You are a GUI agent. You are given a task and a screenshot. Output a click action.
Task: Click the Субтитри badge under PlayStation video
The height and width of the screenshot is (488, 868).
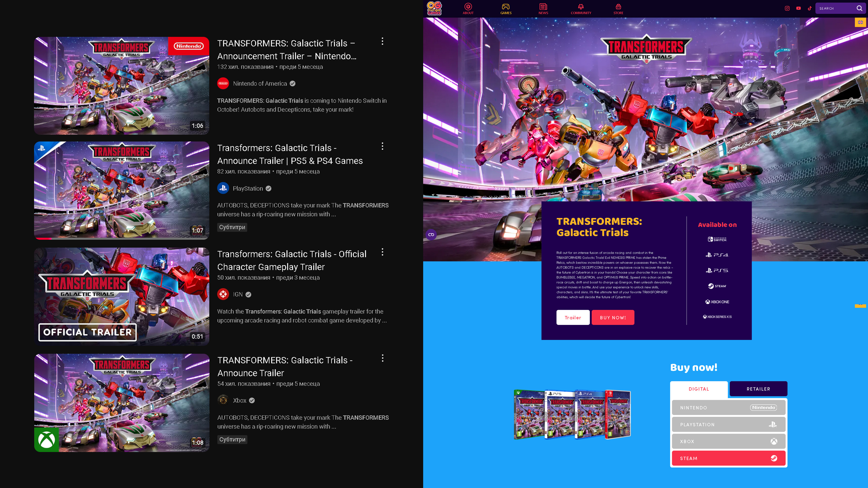point(232,227)
